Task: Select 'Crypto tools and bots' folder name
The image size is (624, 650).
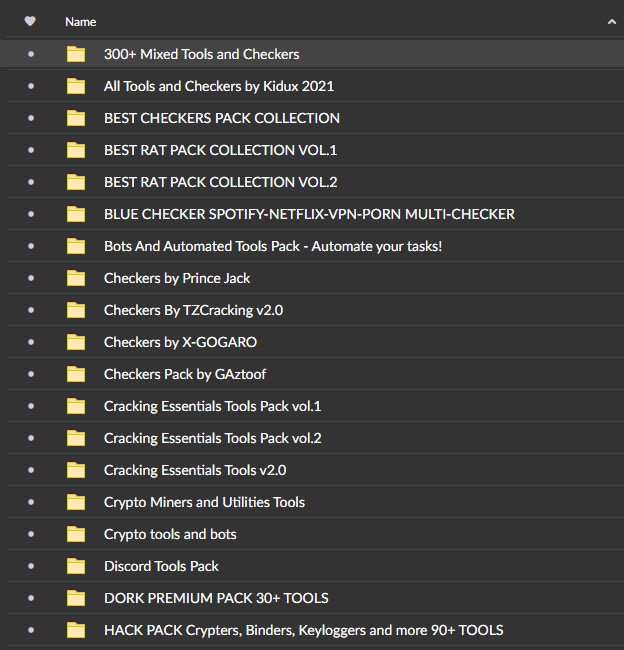Action: (x=170, y=534)
